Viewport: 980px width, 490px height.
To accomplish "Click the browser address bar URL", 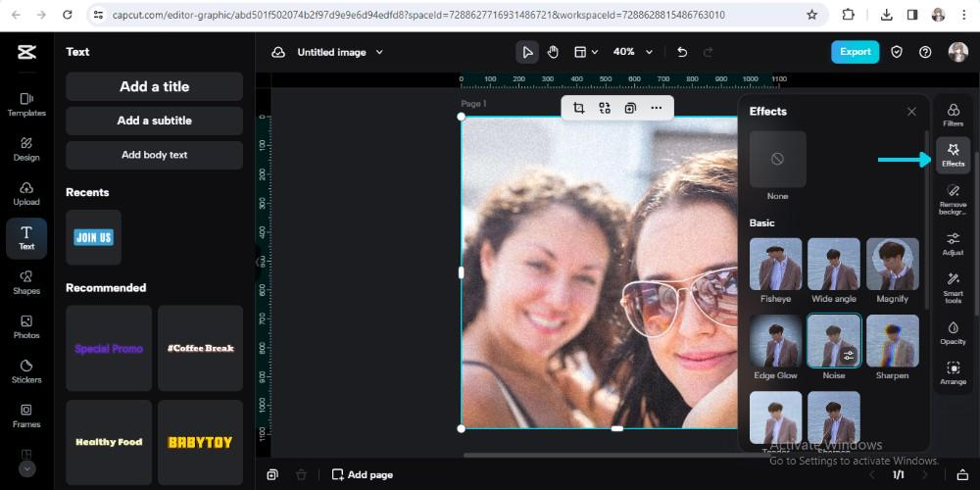I will [418, 15].
